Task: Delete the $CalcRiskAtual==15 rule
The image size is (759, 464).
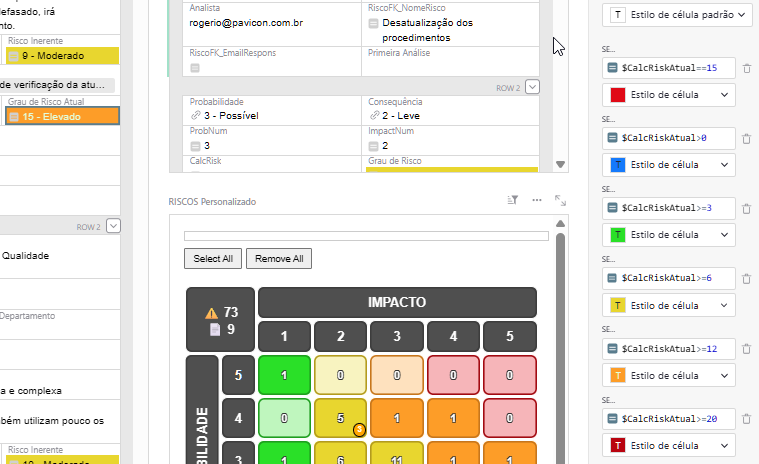Action: coord(746,68)
